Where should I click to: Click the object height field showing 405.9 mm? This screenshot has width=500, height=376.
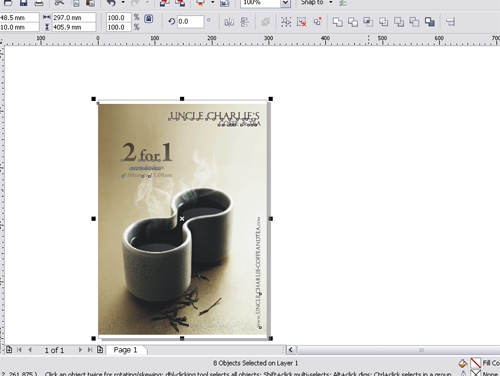pyautogui.click(x=74, y=27)
